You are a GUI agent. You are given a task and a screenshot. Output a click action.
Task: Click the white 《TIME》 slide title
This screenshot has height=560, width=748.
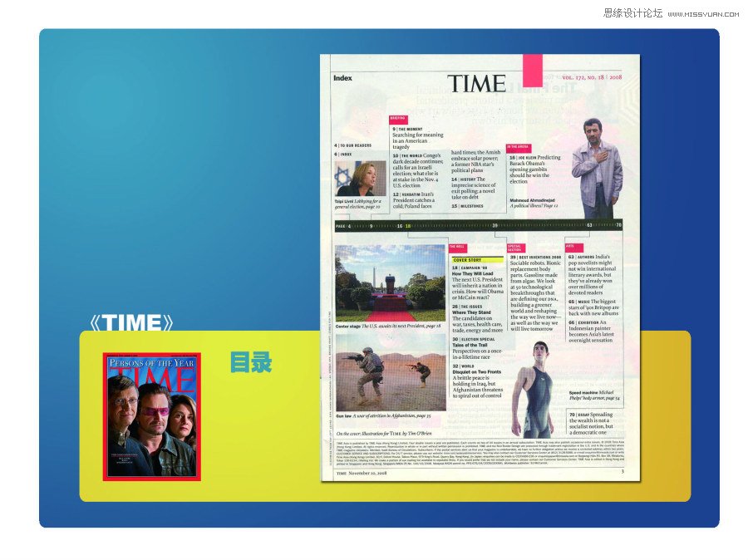point(131,322)
